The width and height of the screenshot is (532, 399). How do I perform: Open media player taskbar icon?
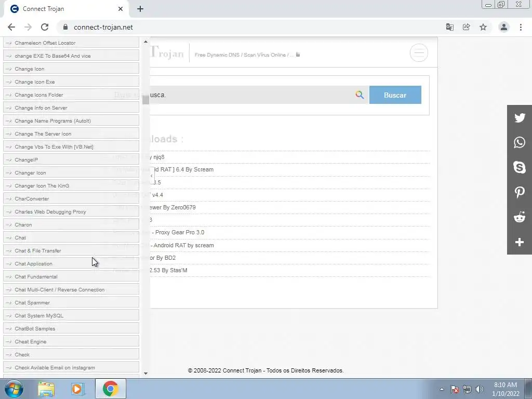(x=77, y=389)
